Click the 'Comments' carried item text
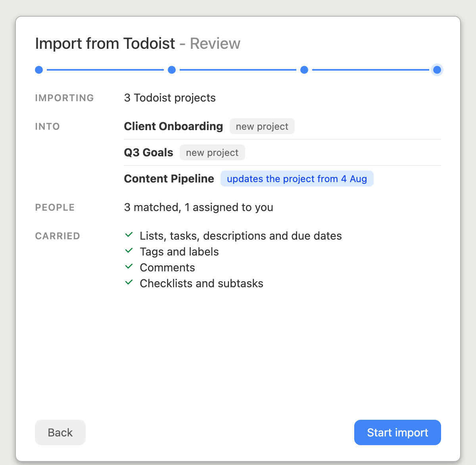 (x=167, y=267)
